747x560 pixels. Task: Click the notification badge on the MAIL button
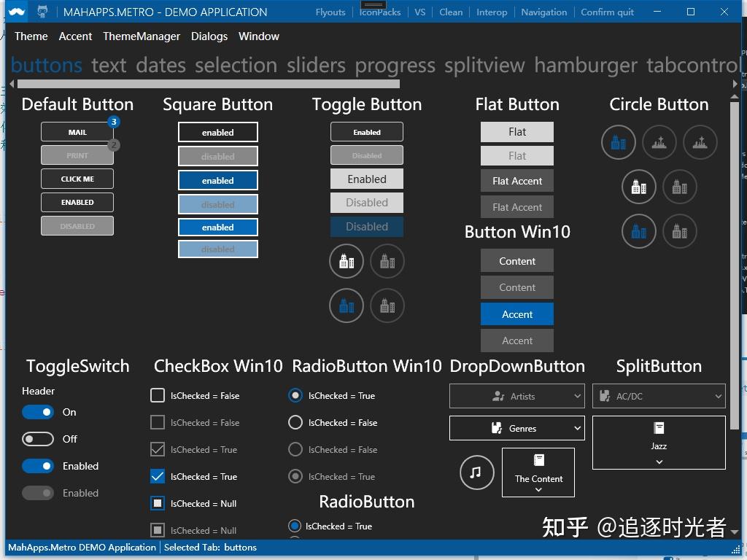(113, 122)
